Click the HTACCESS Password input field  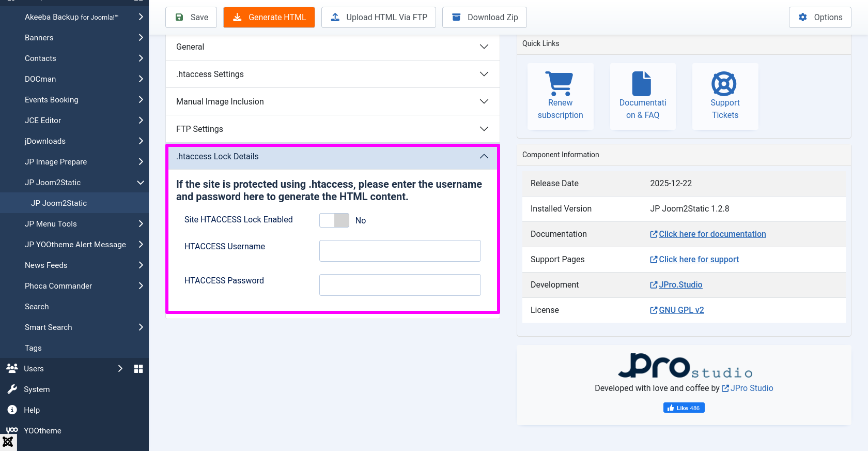(400, 285)
